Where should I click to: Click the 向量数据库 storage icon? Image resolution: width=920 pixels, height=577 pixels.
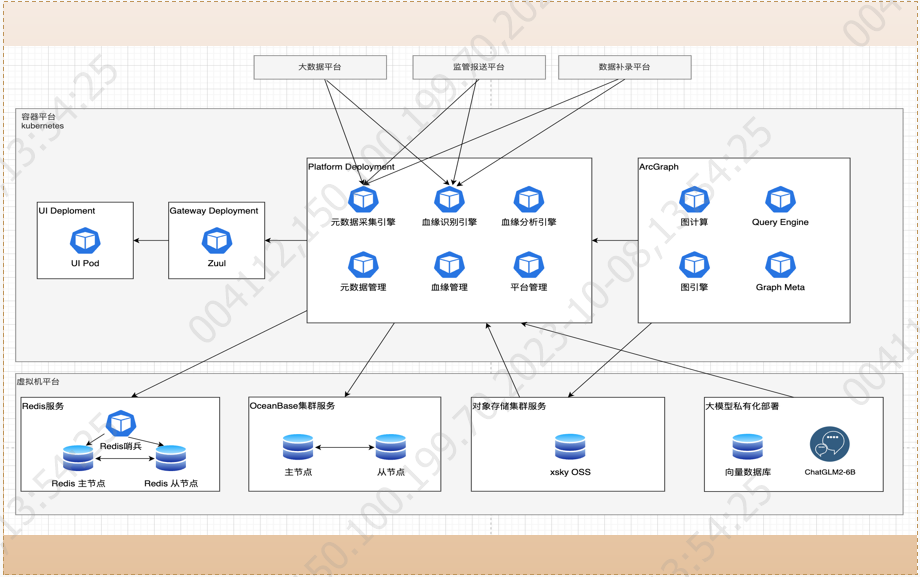(748, 447)
